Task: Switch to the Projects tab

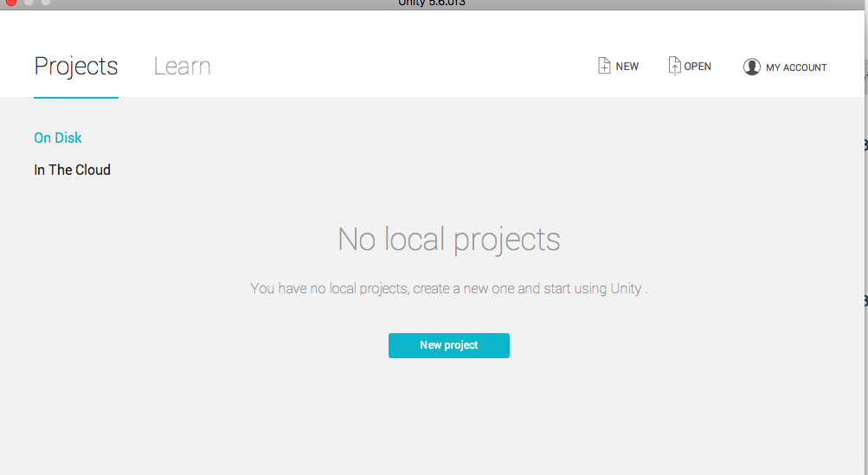Action: (x=76, y=67)
